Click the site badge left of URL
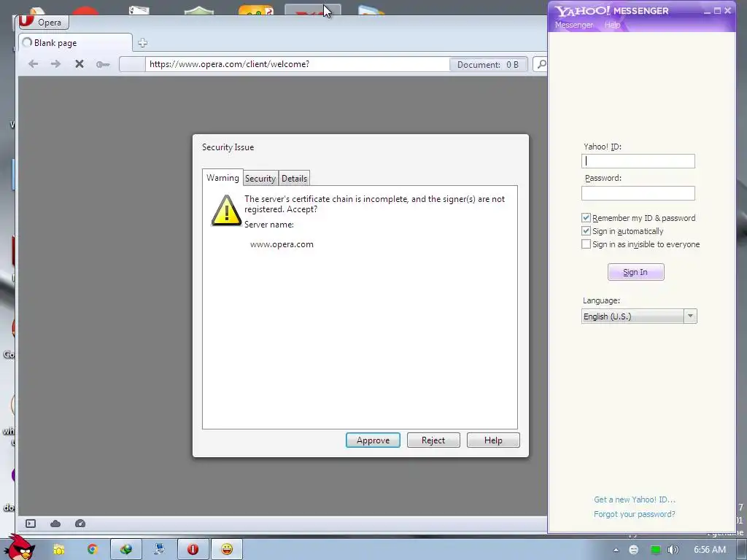The height and width of the screenshot is (560, 747). (x=133, y=64)
